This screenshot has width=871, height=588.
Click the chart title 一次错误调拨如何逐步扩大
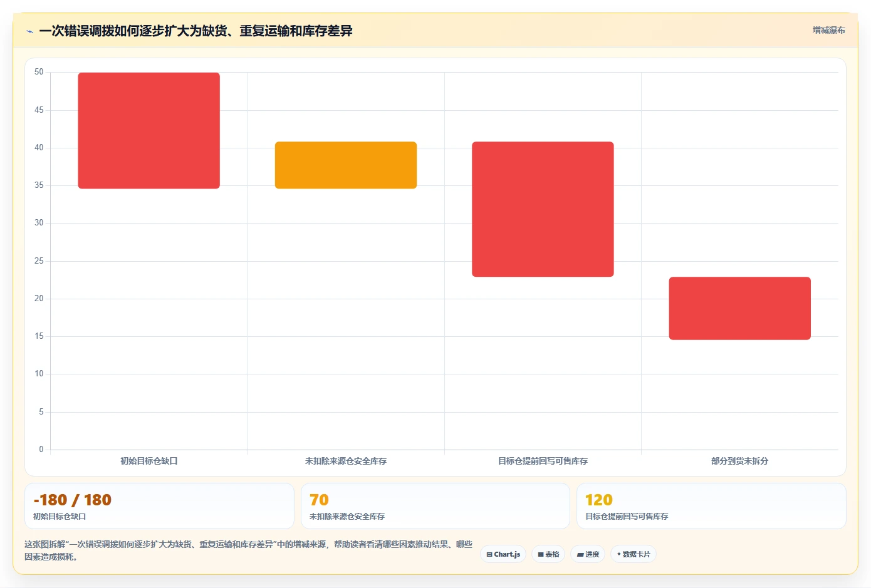[196, 31]
